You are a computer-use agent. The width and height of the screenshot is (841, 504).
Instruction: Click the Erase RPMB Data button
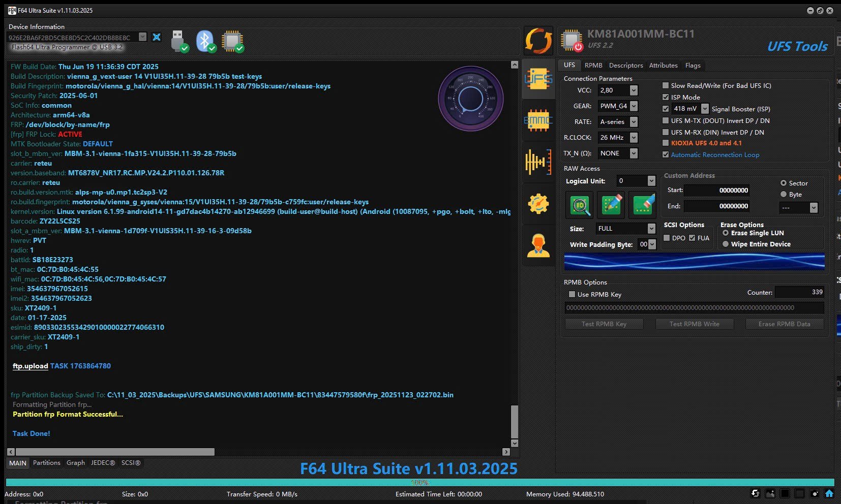click(x=785, y=324)
